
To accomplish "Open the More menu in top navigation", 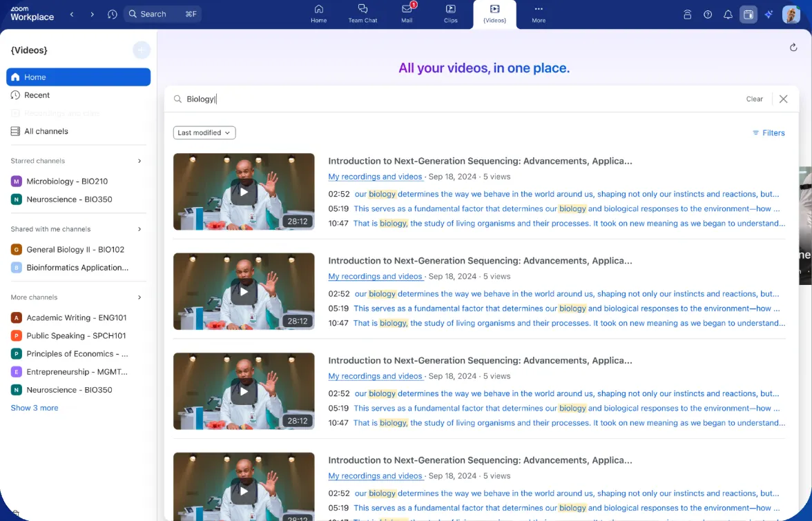I will click(537, 14).
